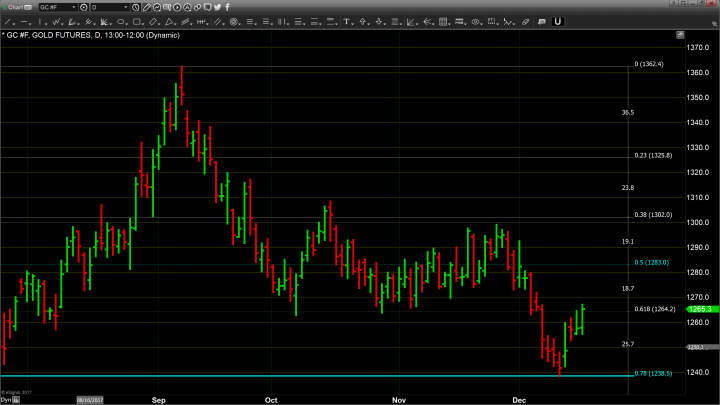720x405 pixels.
Task: Select the rectangle drawing tool
Action: (136, 22)
